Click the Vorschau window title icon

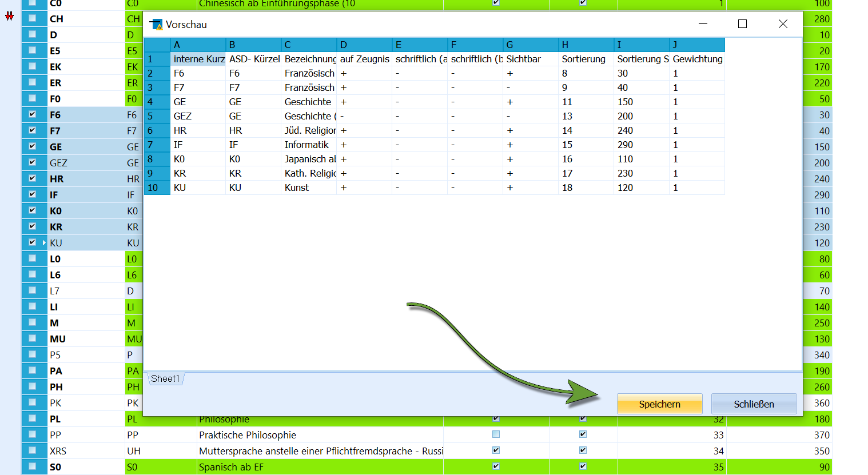point(156,25)
